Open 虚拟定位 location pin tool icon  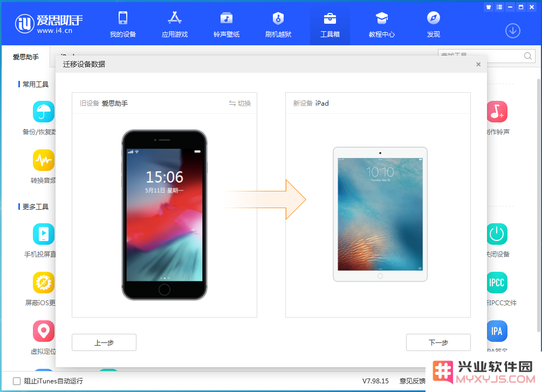pyautogui.click(x=44, y=331)
